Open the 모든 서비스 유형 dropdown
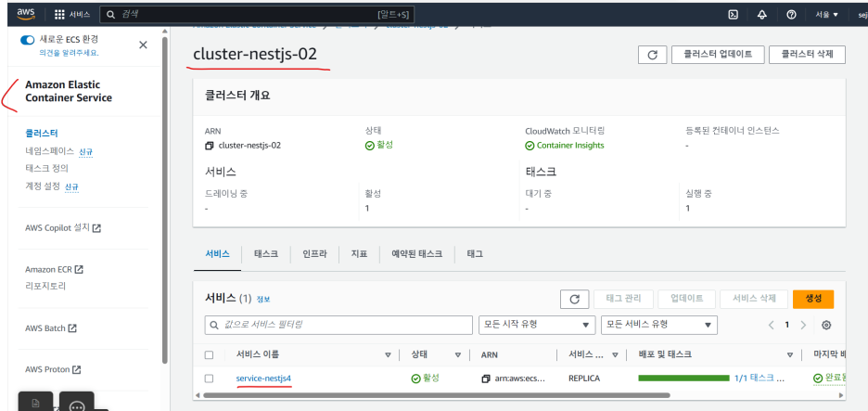This screenshot has height=411, width=868. (x=658, y=325)
